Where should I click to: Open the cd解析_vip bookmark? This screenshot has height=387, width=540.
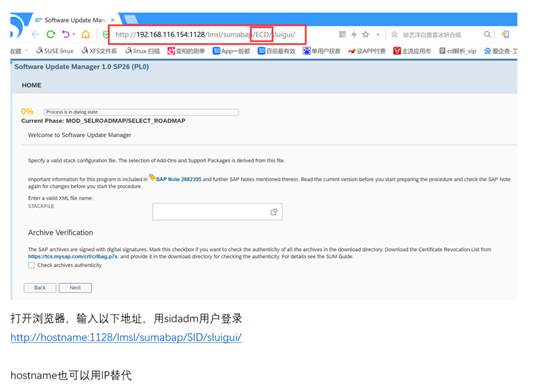tap(458, 51)
